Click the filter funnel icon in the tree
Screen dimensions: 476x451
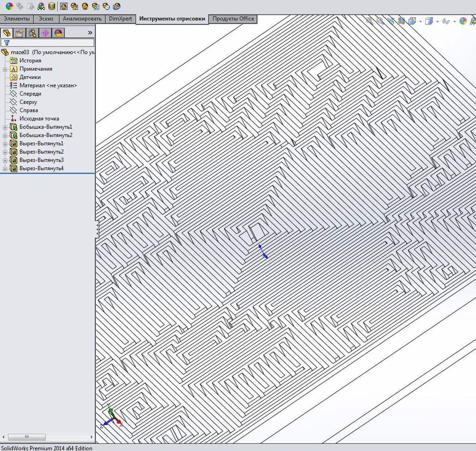click(x=7, y=43)
